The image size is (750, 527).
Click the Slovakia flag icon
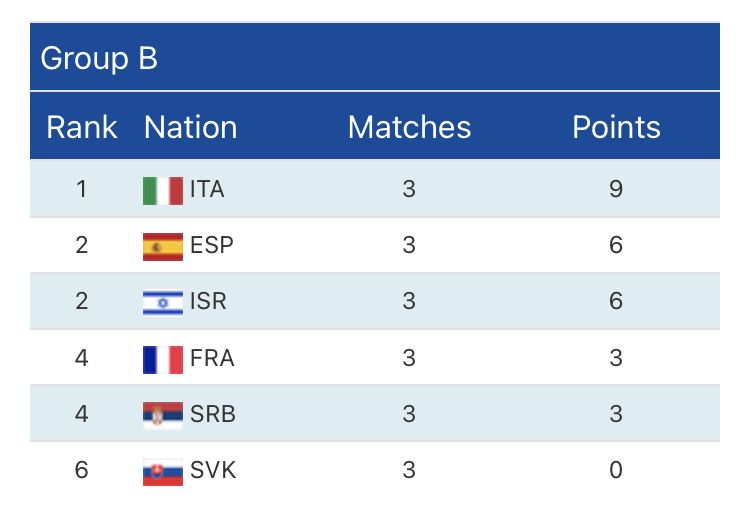coord(163,470)
